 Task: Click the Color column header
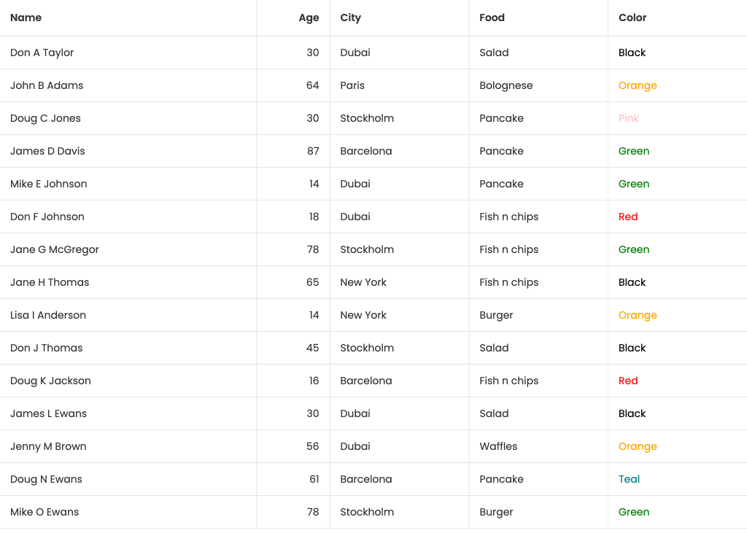coord(632,17)
